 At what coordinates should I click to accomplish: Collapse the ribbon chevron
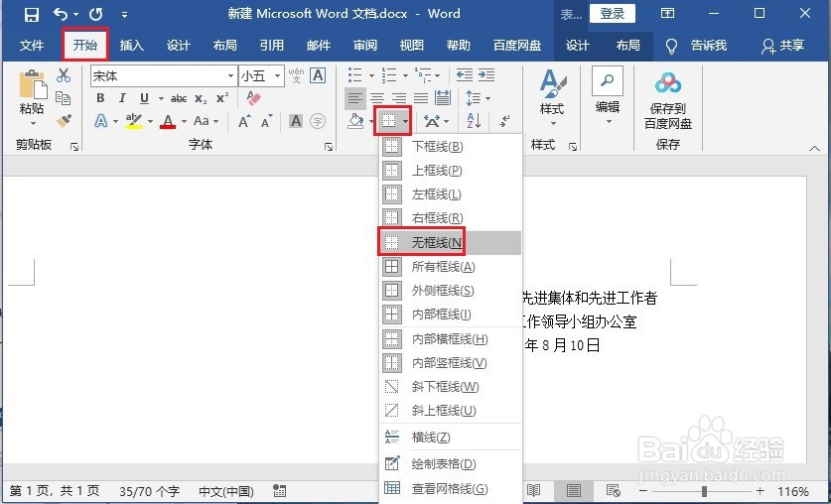pyautogui.click(x=814, y=149)
